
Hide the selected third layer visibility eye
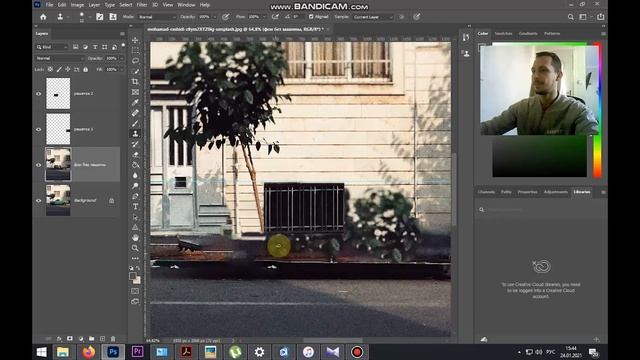click(x=39, y=165)
